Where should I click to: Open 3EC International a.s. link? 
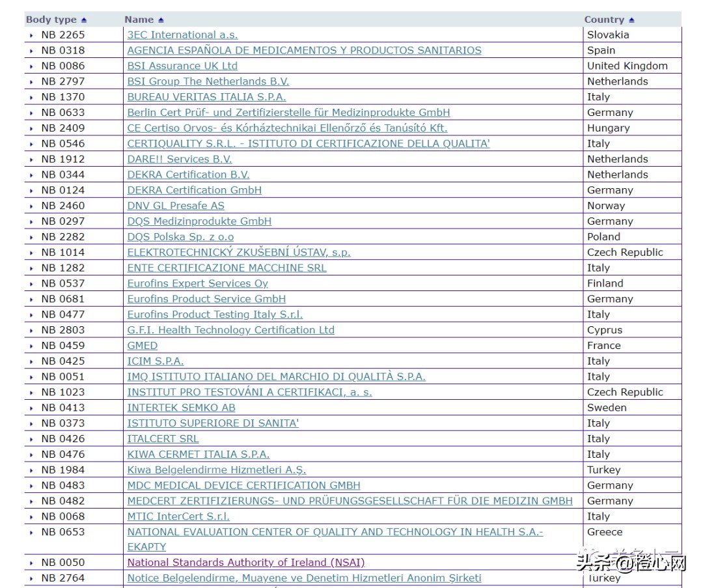coord(182,35)
